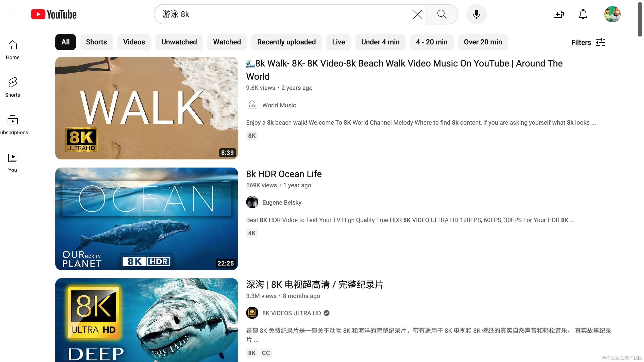The height and width of the screenshot is (362, 644).
Task: Open the Filters panel
Action: (588, 42)
